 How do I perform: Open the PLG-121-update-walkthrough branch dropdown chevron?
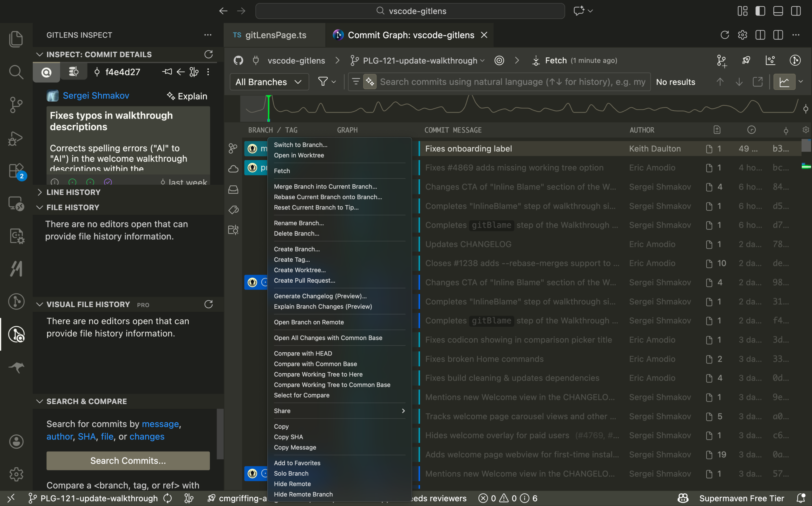click(482, 61)
